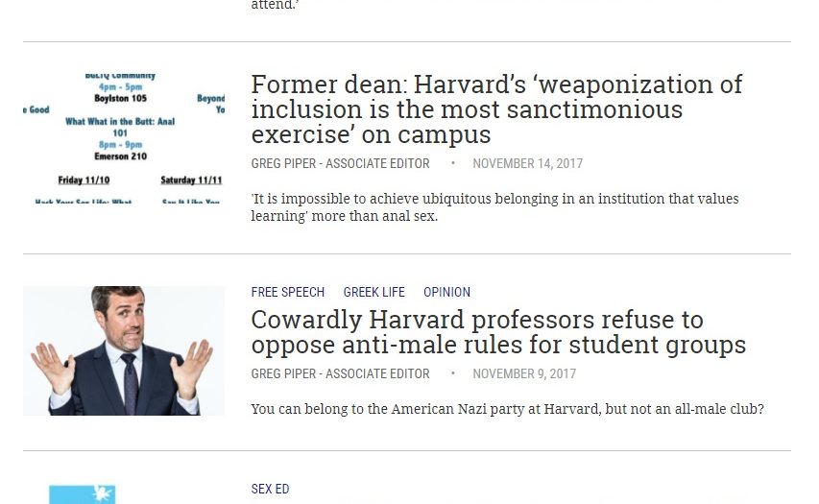819x504 pixels.
Task: Click the 'Friday 11/10' text in the schedule image
Action: (84, 180)
